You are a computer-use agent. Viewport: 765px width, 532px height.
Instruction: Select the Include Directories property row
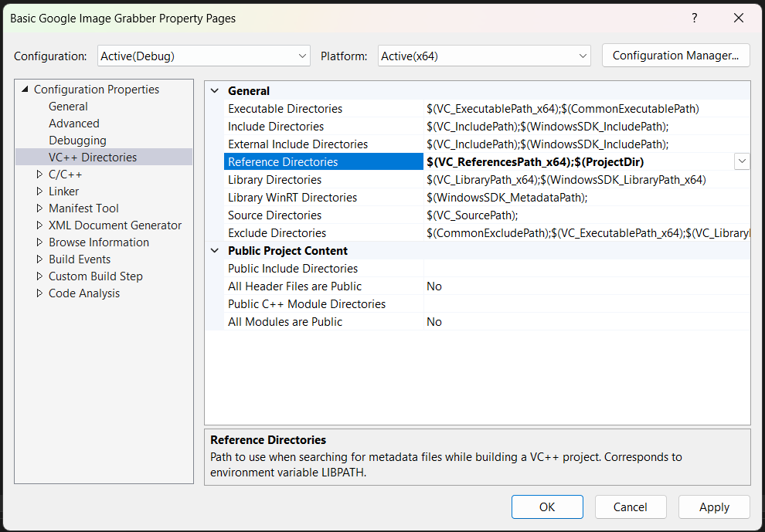[276, 127]
